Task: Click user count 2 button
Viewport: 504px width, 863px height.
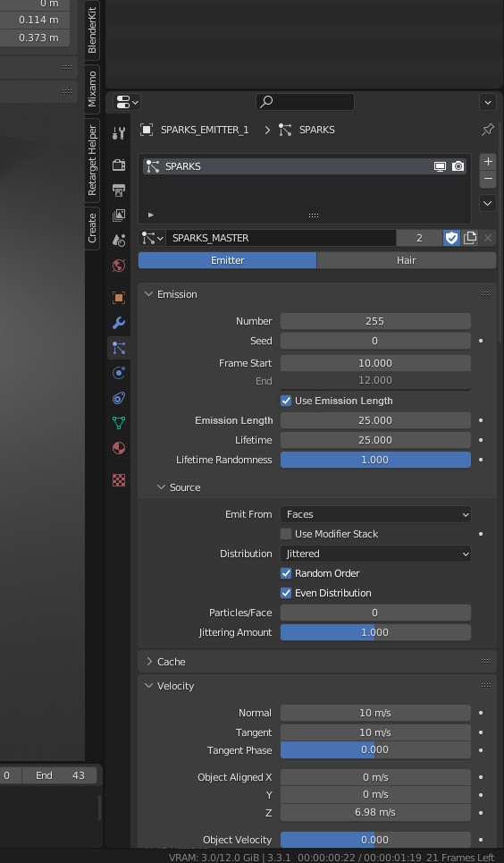Action: (x=419, y=238)
